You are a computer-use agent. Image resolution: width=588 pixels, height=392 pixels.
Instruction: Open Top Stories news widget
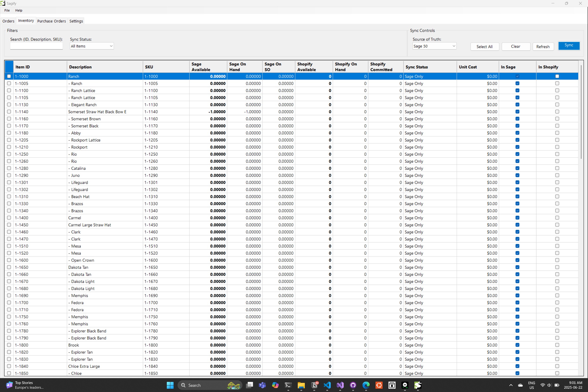[x=25, y=385]
